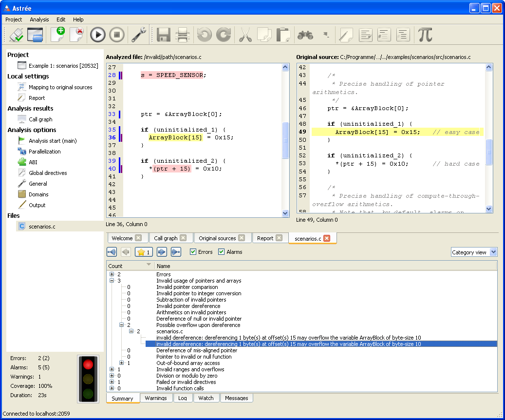Click the Cut scissors icon

click(245, 35)
